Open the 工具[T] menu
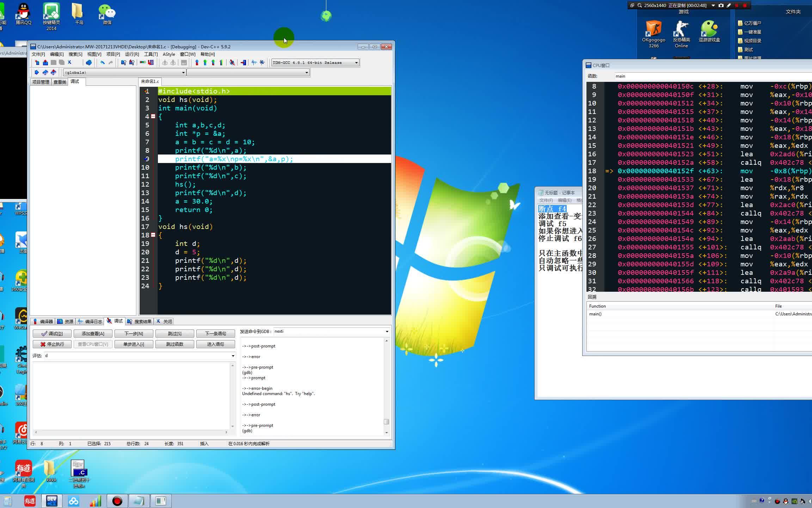Screen dimensions: 812x508 coord(150,54)
